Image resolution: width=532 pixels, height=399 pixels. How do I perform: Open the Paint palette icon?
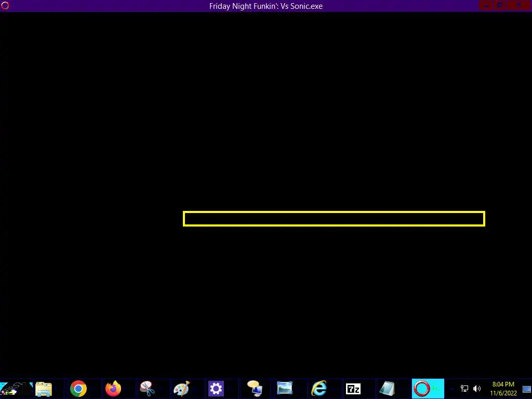point(181,389)
